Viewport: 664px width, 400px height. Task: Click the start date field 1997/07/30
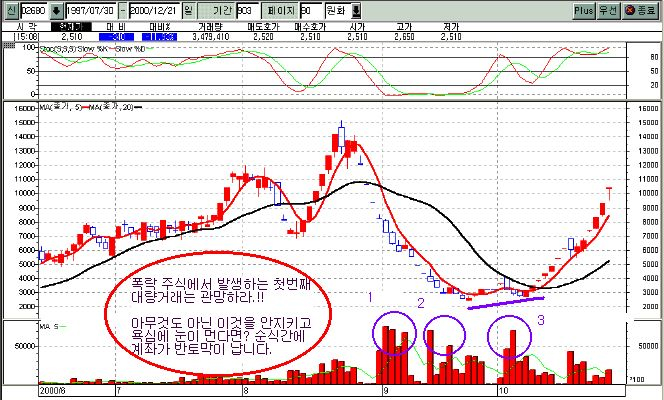pyautogui.click(x=93, y=10)
